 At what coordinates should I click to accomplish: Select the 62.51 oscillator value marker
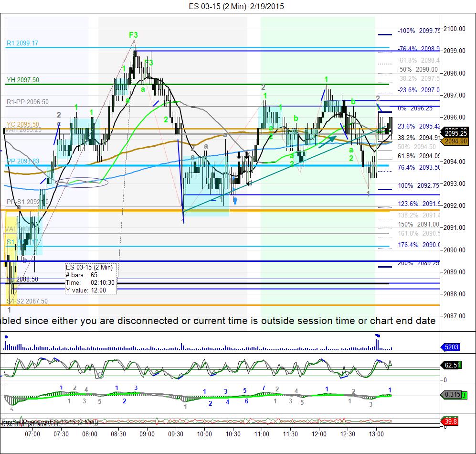451,365
